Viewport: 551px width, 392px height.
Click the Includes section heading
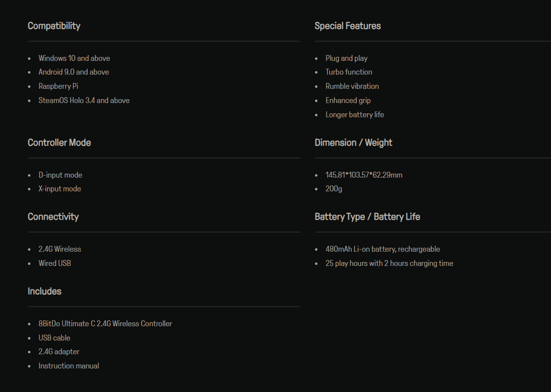click(45, 291)
